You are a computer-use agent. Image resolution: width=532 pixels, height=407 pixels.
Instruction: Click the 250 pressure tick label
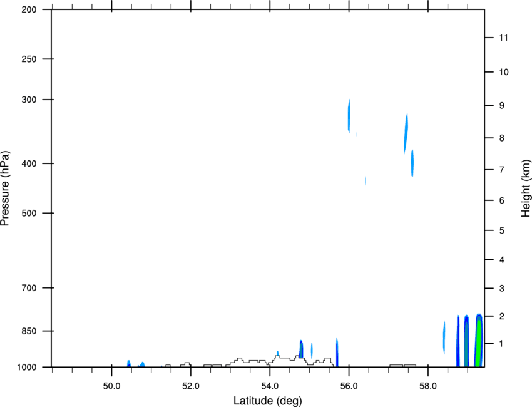[29, 59]
